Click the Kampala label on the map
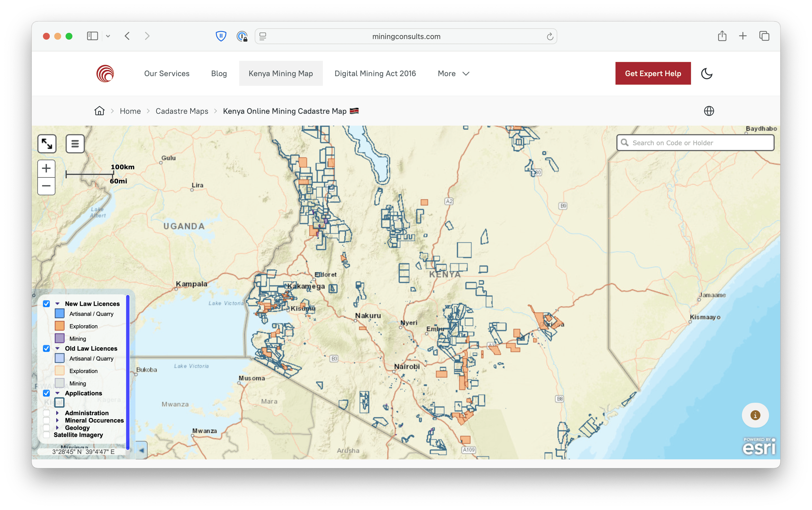 click(x=191, y=284)
